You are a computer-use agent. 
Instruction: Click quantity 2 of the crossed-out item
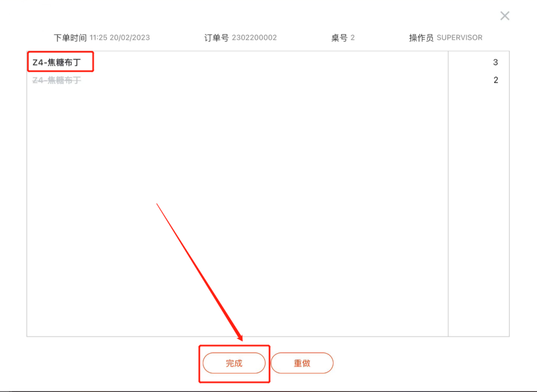point(496,80)
